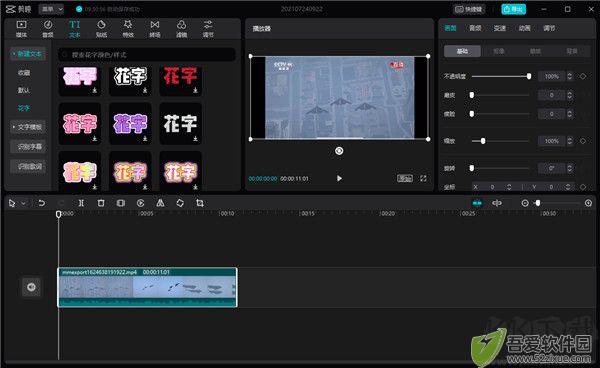Adjust the 磨皮 value stepper

tap(570, 95)
